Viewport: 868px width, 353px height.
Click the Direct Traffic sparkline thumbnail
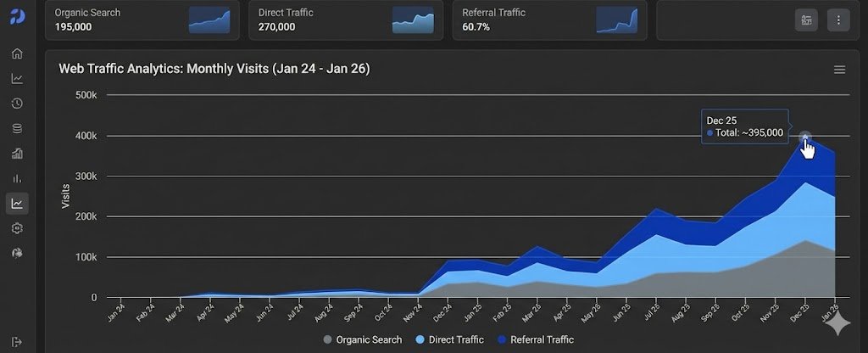[x=413, y=20]
